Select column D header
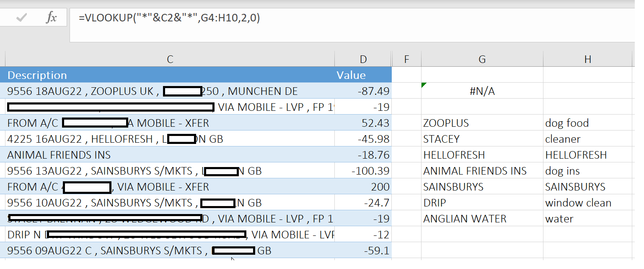The width and height of the screenshot is (644, 269). click(x=363, y=59)
